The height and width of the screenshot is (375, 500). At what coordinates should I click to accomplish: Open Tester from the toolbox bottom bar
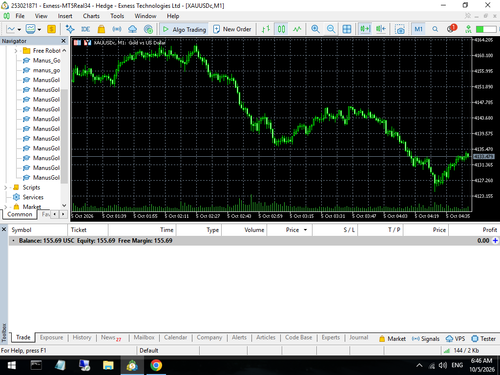(x=484, y=339)
